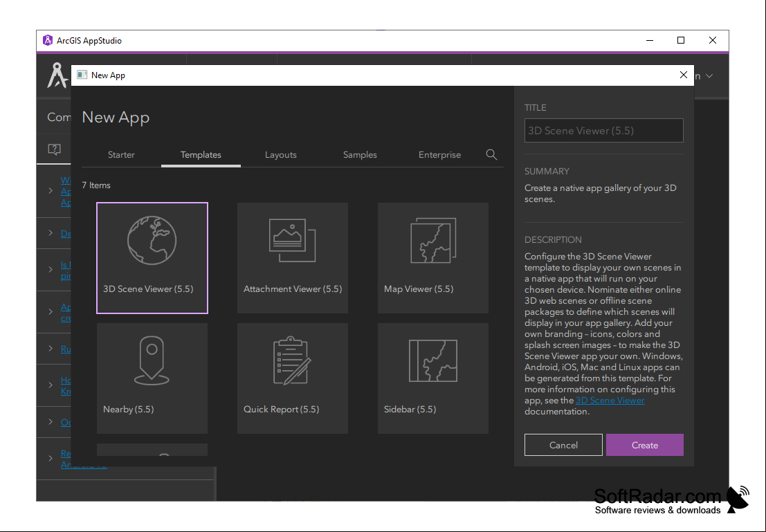Open the Samples tab
This screenshot has height=532, width=766.
[360, 155]
